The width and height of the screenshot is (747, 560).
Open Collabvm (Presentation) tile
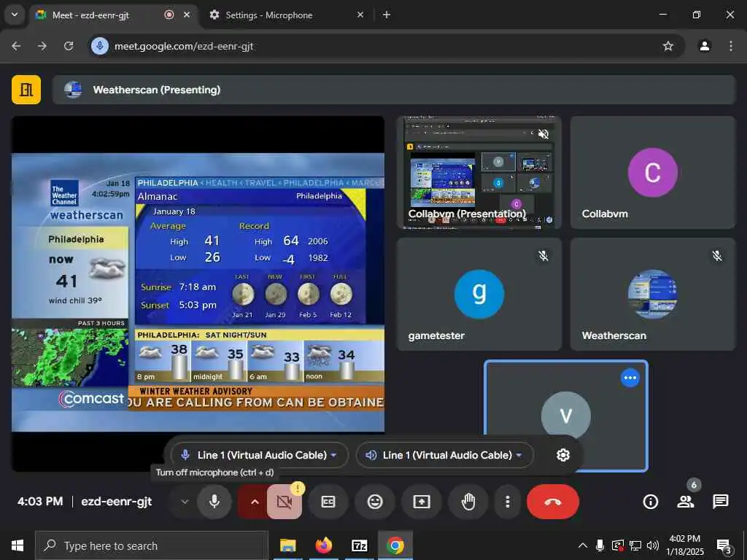tap(479, 172)
